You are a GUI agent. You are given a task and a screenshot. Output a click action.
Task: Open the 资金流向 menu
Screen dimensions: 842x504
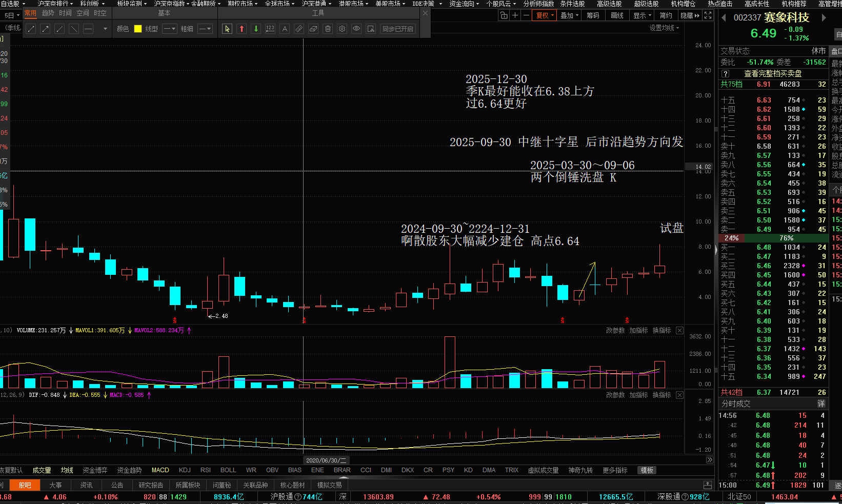pyautogui.click(x=464, y=4)
